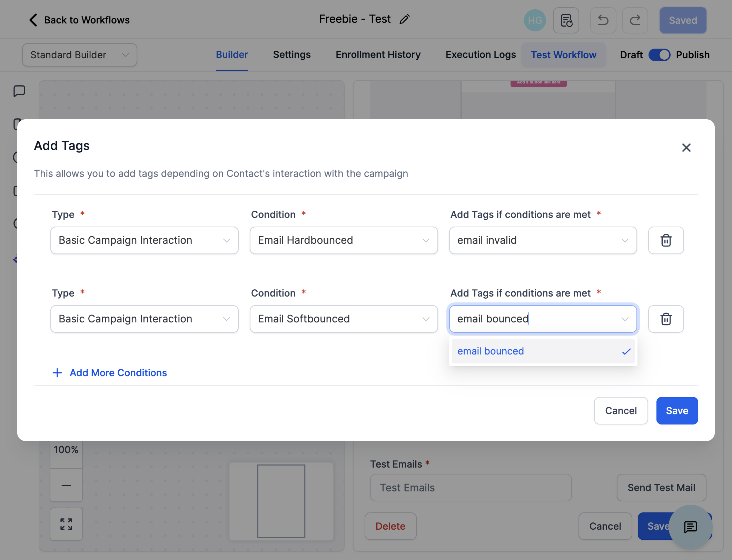Screen dimensions: 732x560
Task: Open the chat support bubble
Action: (x=690, y=527)
